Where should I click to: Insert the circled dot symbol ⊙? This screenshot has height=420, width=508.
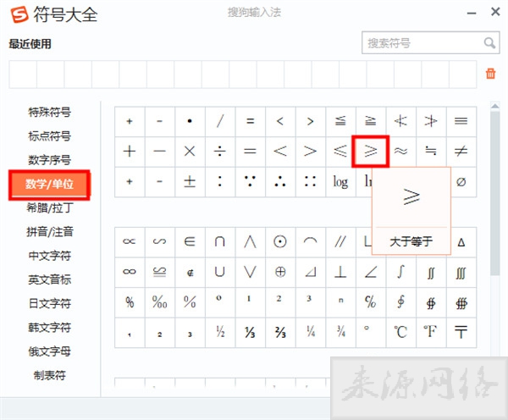pyautogui.click(x=280, y=242)
